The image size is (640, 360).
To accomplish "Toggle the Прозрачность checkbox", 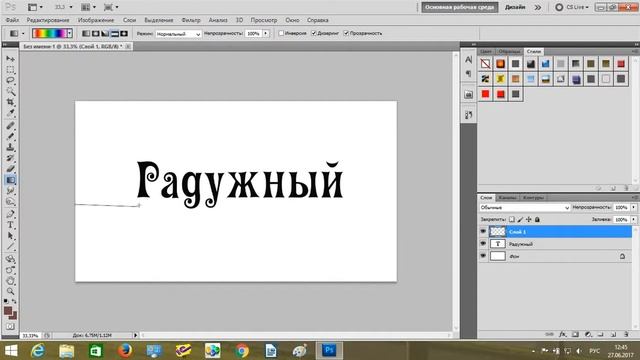I will coord(346,33).
